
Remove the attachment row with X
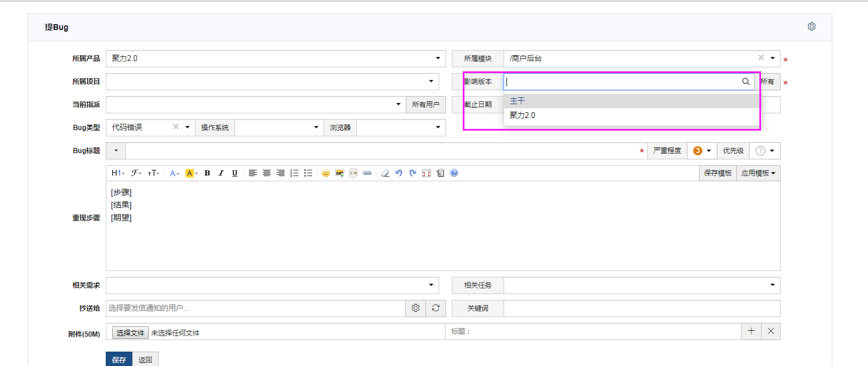(x=771, y=331)
